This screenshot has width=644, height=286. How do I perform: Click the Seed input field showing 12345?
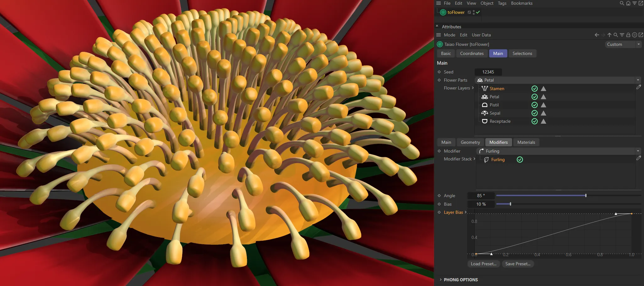tap(488, 72)
